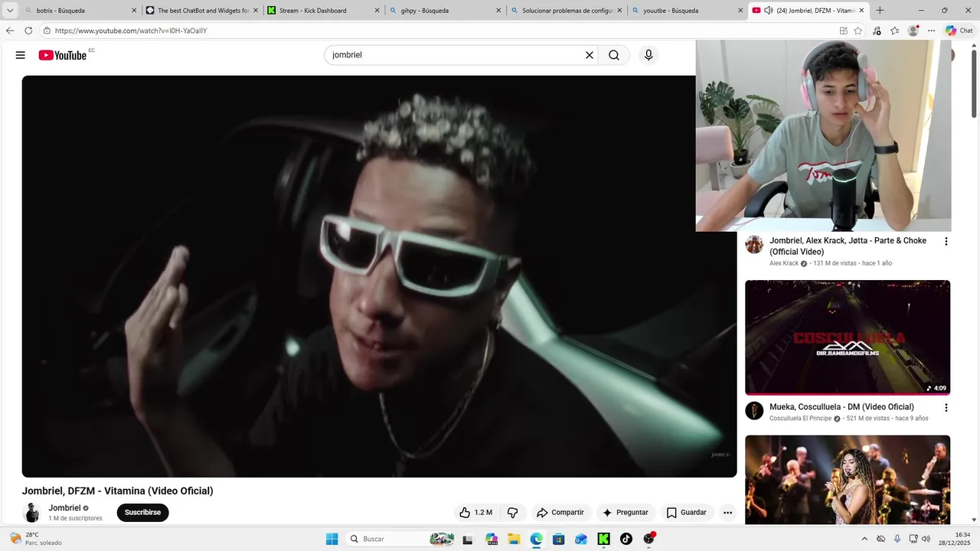Screen dimensions: 980x551
Task: Open the browser media control icon
Action: 877,31
